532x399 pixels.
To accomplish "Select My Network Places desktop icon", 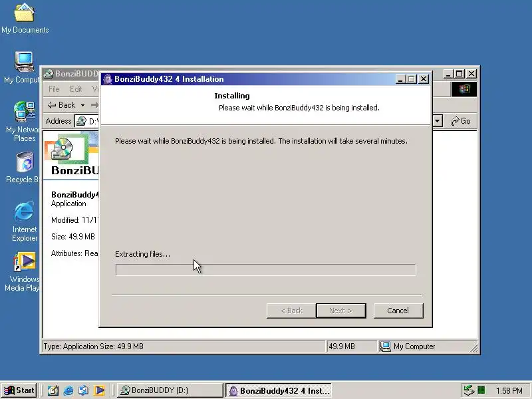I will click(24, 122).
